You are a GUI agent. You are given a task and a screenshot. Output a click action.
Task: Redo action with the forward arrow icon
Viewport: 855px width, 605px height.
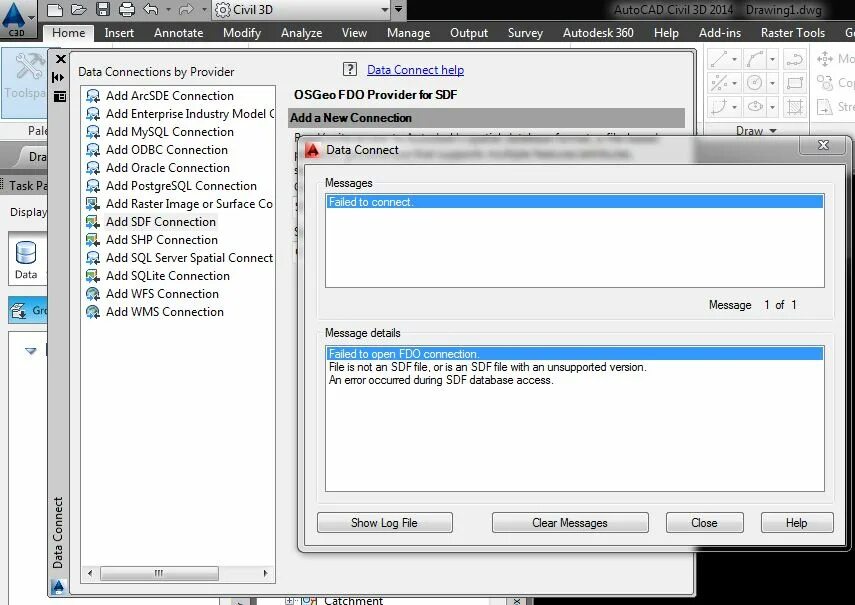pos(186,9)
